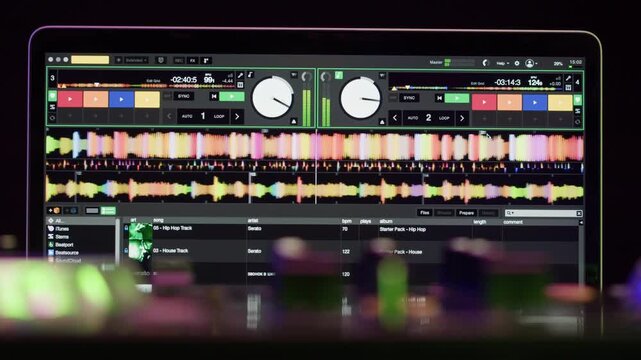Open the Help menu dropdown
The height and width of the screenshot is (360, 641).
502,63
